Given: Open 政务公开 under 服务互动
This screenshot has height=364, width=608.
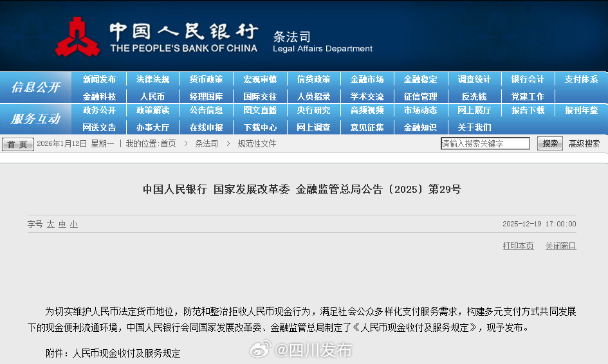Looking at the screenshot, I should [99, 111].
